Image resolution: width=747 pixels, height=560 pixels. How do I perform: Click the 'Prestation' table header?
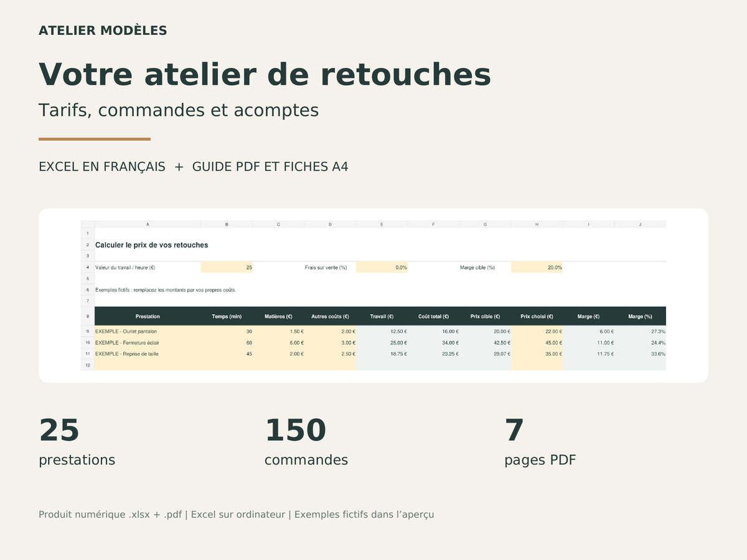point(148,317)
